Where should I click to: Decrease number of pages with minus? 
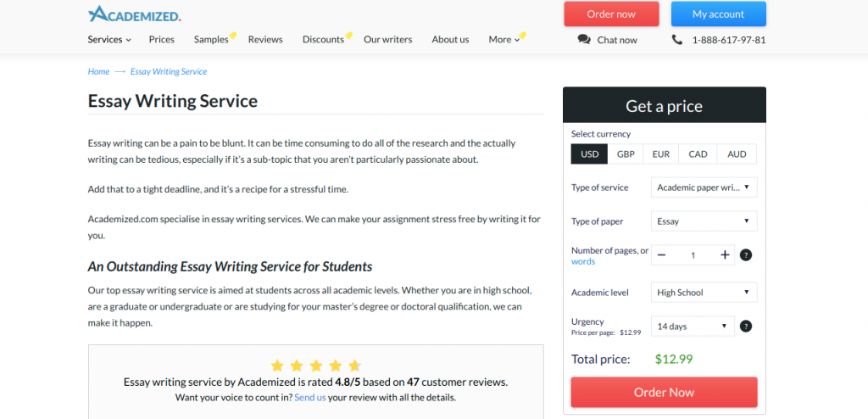coord(661,255)
